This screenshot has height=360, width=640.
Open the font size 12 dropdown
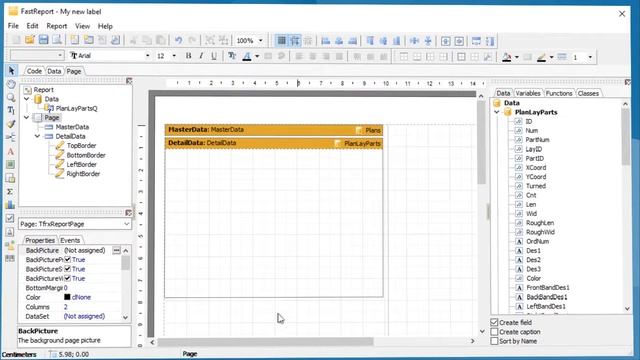point(174,56)
